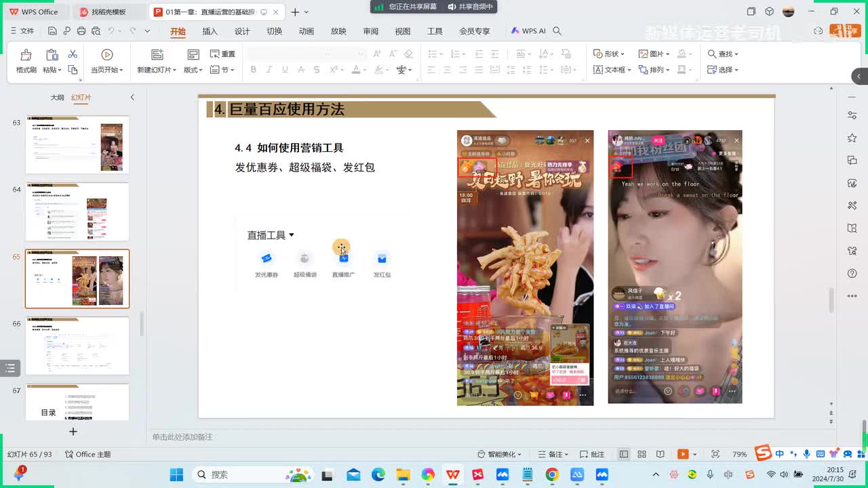
Task: Switch to the Transitions (切换) tab
Action: point(274,31)
